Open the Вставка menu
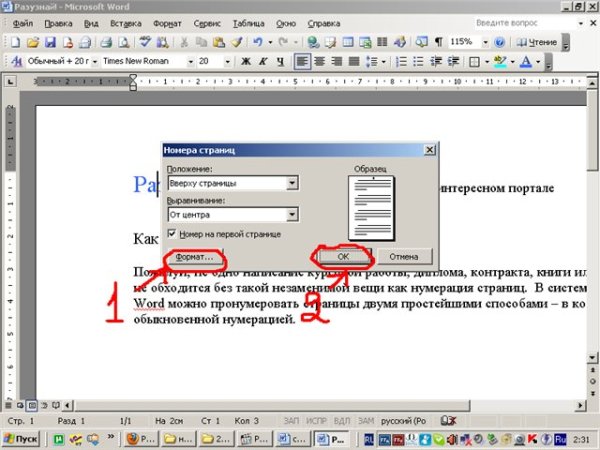This screenshot has width=600, height=450. tap(126, 23)
